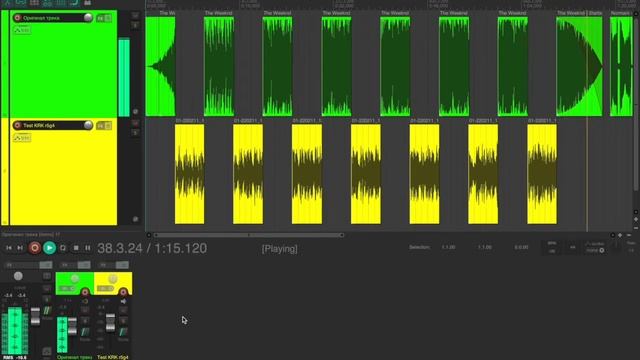Toggle phase button on Оригинал трека track
Screen dimensions: 640x360
136,111
